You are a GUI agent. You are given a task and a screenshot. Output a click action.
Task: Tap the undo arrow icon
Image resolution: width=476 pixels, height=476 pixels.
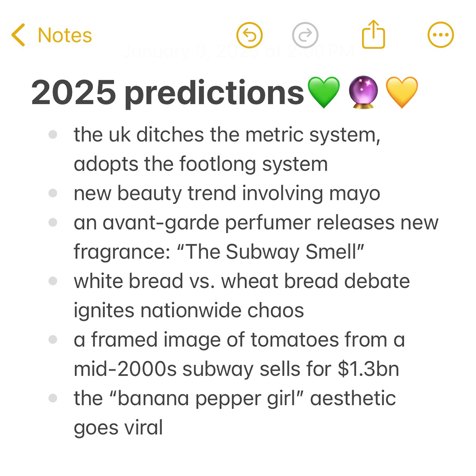tap(249, 35)
